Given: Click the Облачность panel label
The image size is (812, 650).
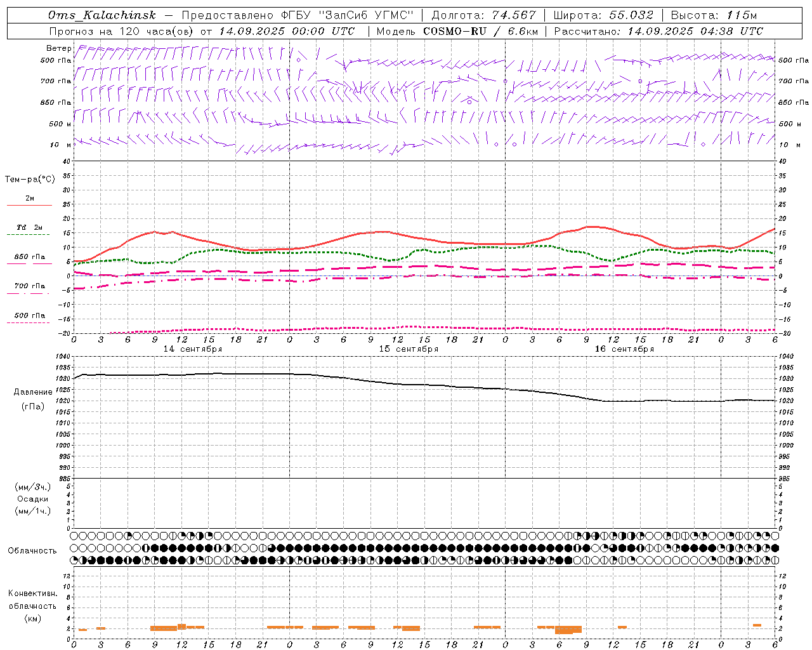Looking at the screenshot, I should pyautogui.click(x=32, y=551).
